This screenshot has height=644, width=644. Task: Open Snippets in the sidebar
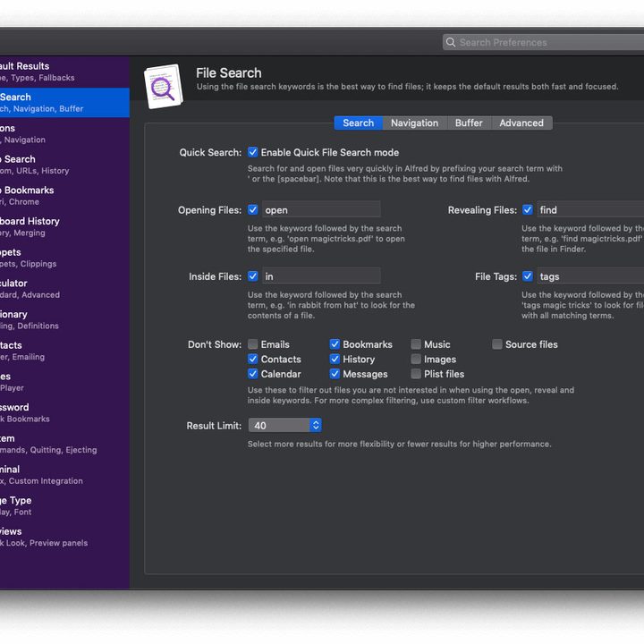pyautogui.click(x=64, y=258)
